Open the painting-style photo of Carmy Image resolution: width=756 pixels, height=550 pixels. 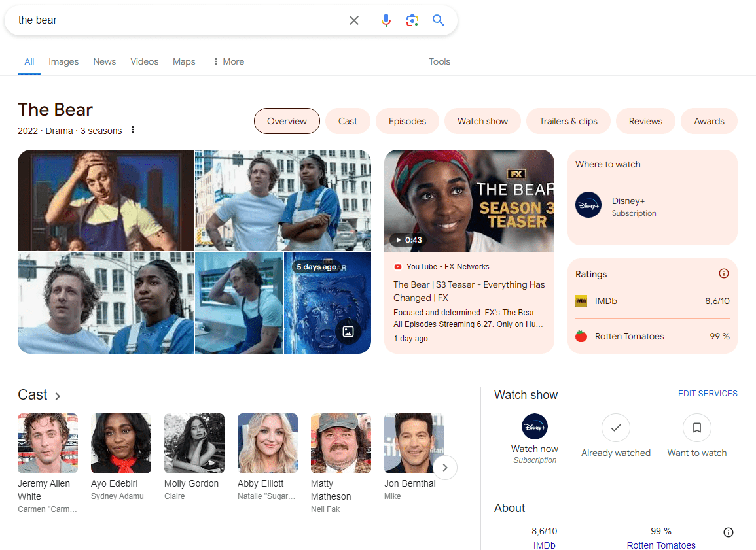pyautogui.click(x=105, y=200)
